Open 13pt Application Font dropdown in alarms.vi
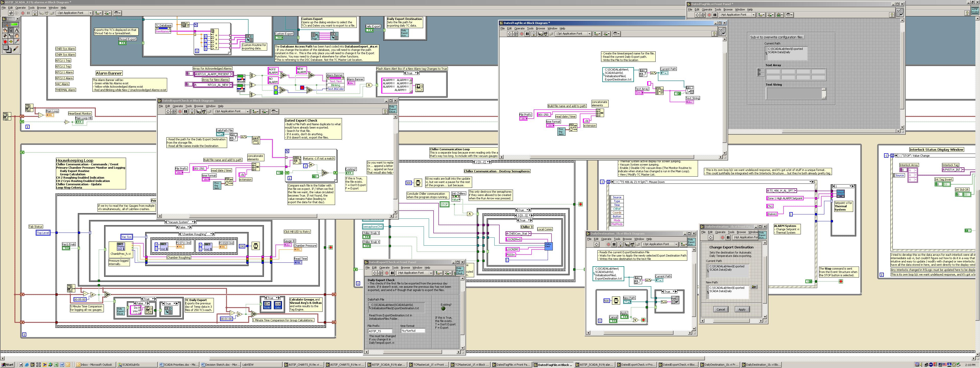Screen dimensions: 980x368 (75, 13)
